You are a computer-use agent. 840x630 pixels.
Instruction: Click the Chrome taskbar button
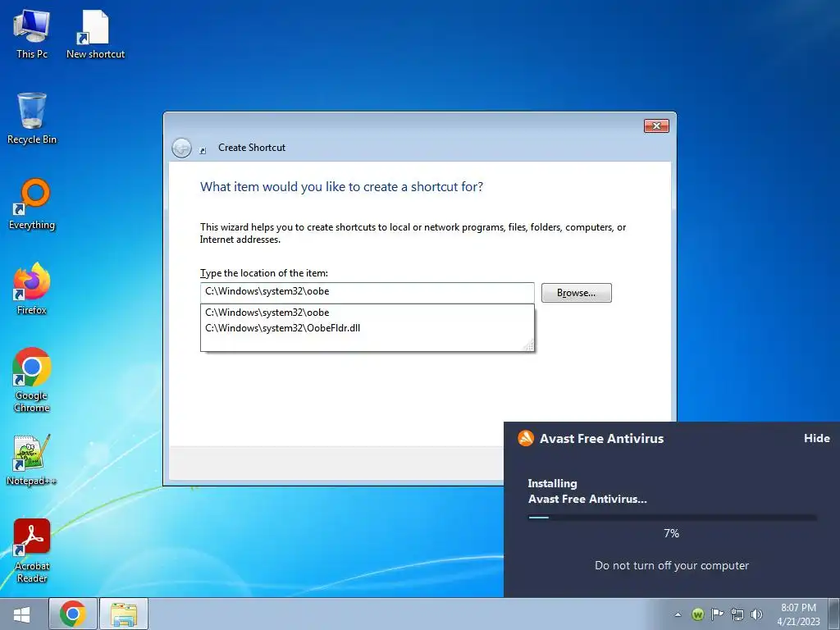pos(73,614)
